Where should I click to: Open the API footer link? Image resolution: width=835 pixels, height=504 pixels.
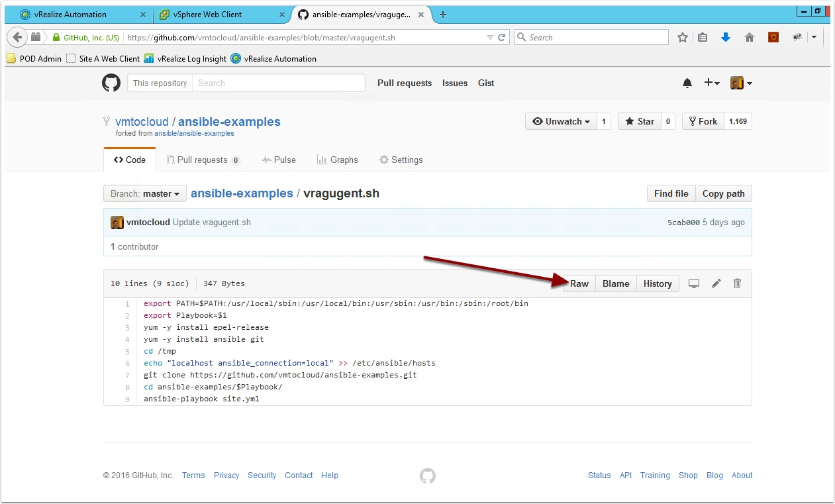(626, 476)
